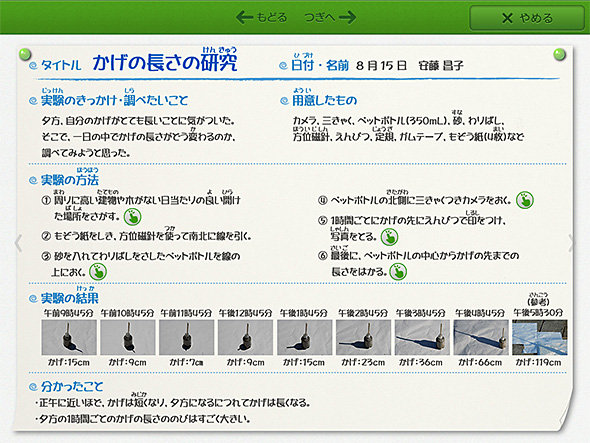The image size is (590, 443).
Task: Tap the hand icon after step ⑤ 写真をとる
Action: coord(389,237)
